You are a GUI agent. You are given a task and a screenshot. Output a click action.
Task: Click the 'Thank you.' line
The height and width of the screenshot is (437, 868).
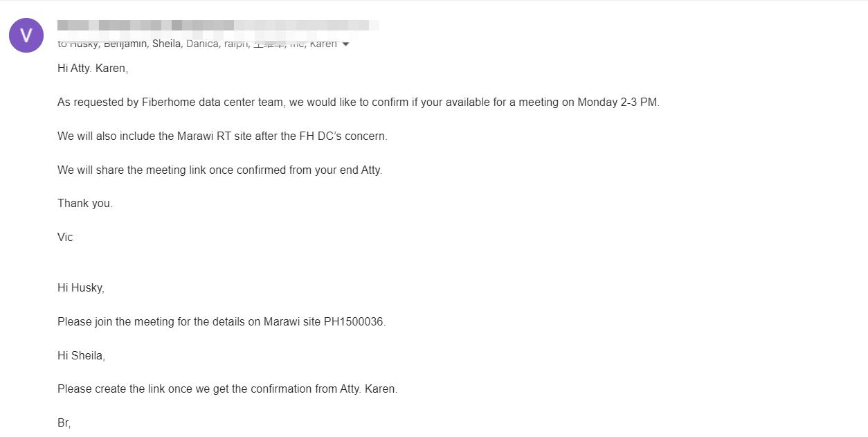[x=84, y=204]
